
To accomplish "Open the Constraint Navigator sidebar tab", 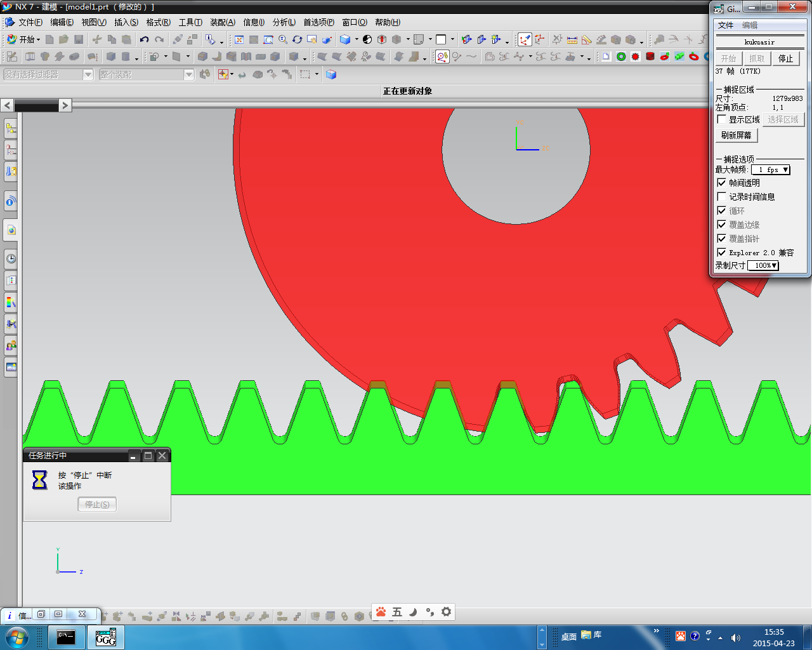I will point(11,150).
